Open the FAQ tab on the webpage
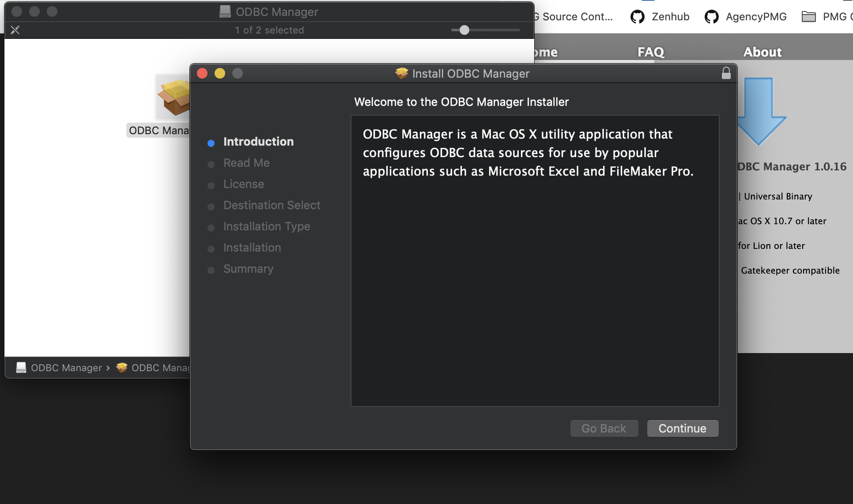This screenshot has width=853, height=504. coord(651,52)
